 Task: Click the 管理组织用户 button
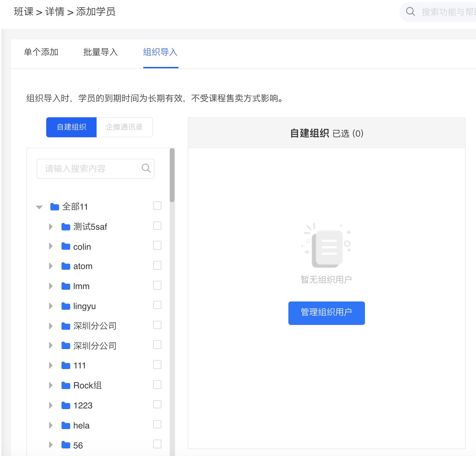point(327,313)
